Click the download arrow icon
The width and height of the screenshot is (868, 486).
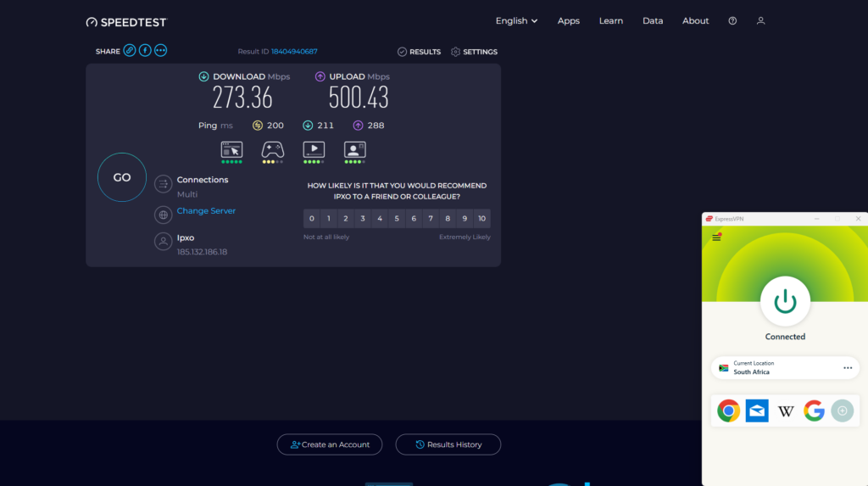[x=203, y=76]
